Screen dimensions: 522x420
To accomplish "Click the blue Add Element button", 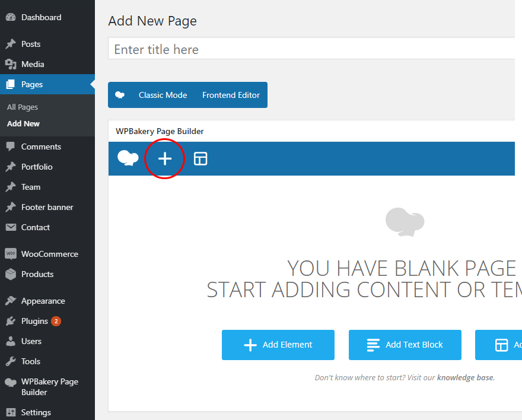I will coord(278,345).
